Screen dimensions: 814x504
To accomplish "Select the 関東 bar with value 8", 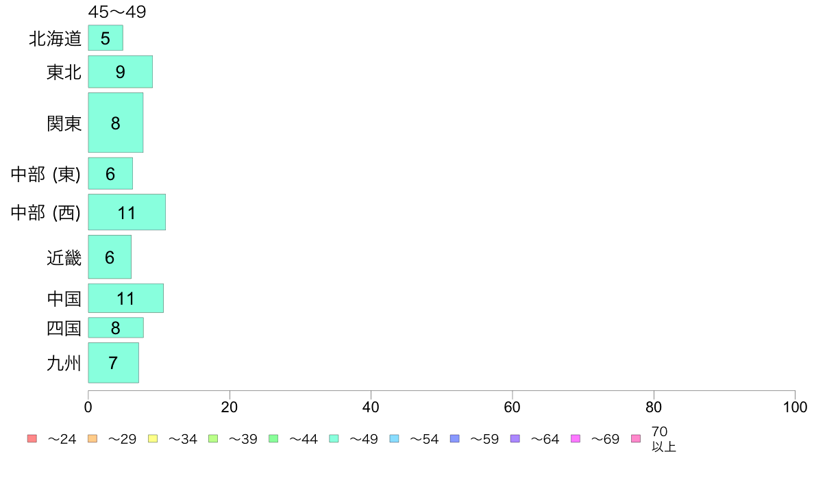I will [x=116, y=123].
